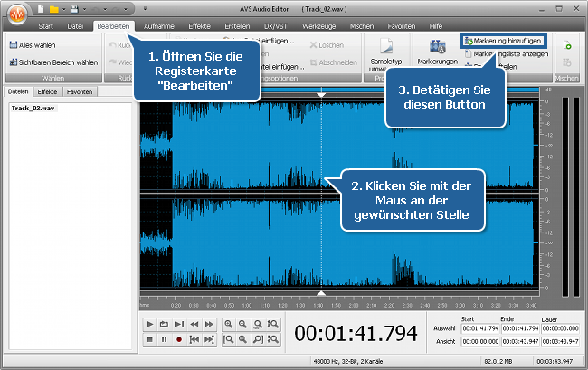Zoom in vertically icon with vertical arrows
This screenshot has width=588, height=370.
tap(272, 324)
